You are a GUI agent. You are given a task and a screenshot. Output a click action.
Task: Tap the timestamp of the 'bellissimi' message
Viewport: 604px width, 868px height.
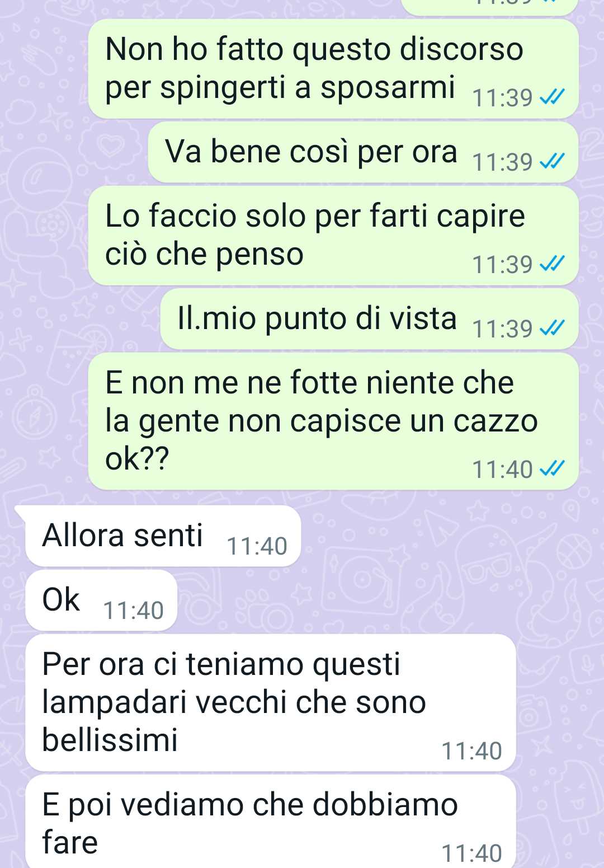click(471, 751)
